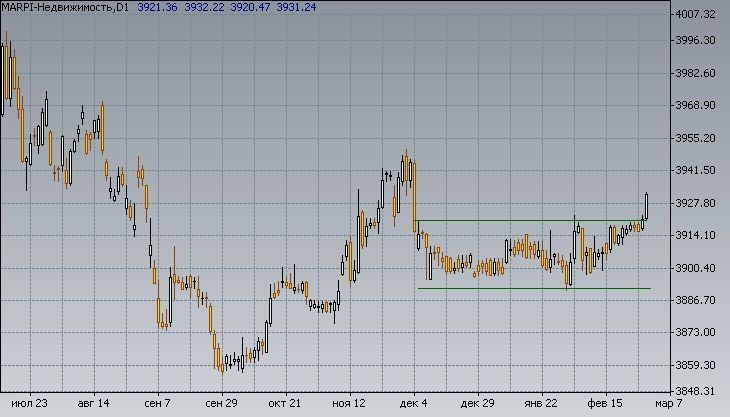This screenshot has width=730, height=417.
Task: Click the сен 7 date label
Action: (156, 404)
